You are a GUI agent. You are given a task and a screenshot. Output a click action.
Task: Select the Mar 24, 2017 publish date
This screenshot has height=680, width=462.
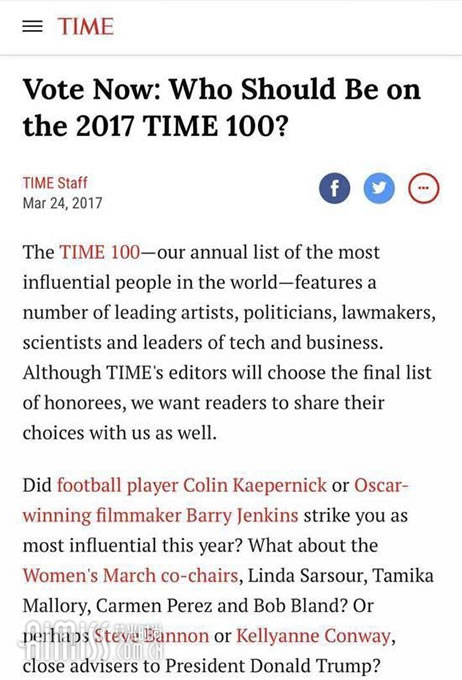[x=62, y=203]
